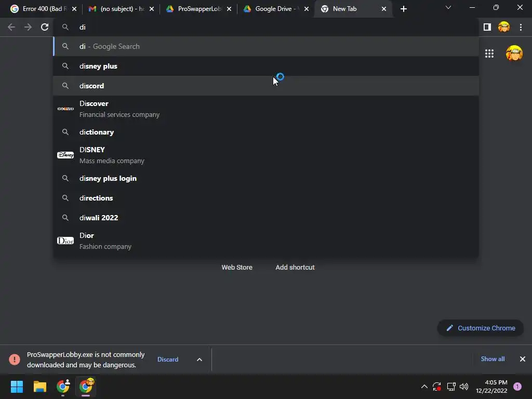Open the active Chrome profile taskbar icon

point(86,387)
